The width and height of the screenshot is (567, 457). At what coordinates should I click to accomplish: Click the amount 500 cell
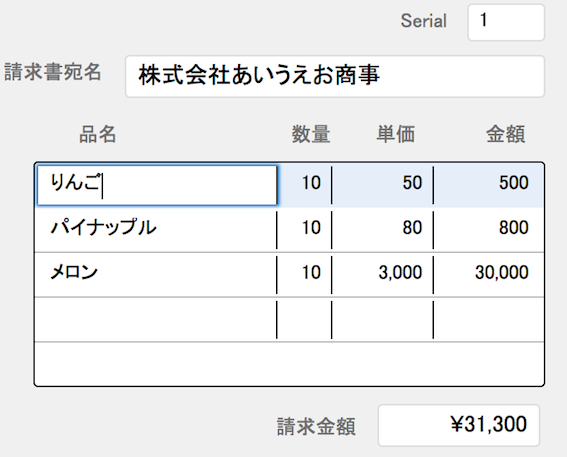pyautogui.click(x=489, y=185)
